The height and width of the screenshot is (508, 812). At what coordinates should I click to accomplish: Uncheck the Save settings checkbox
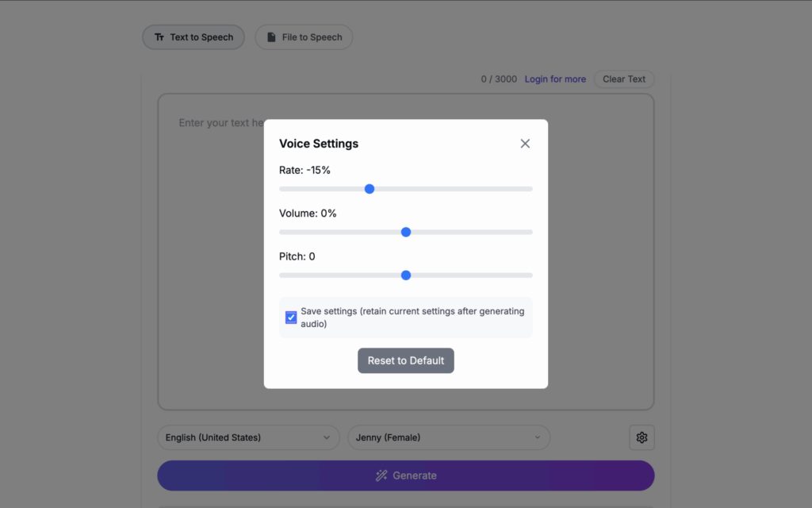291,317
